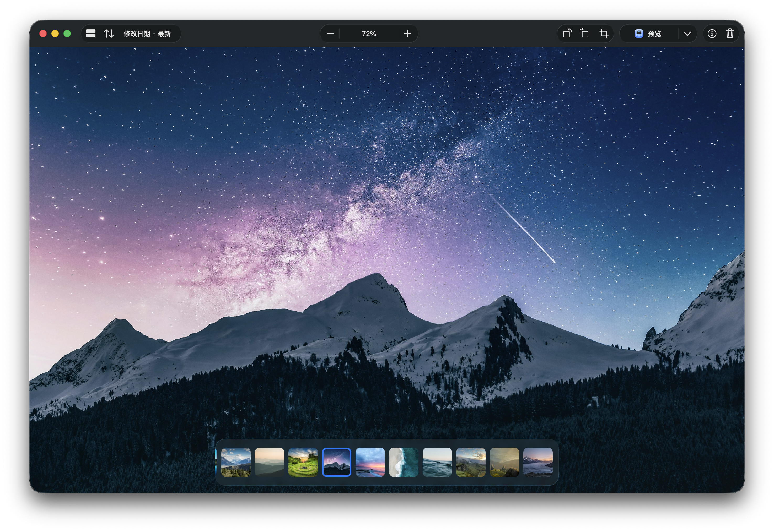Image resolution: width=774 pixels, height=532 pixels.
Task: Zoom out with the minus button
Action: click(x=330, y=34)
